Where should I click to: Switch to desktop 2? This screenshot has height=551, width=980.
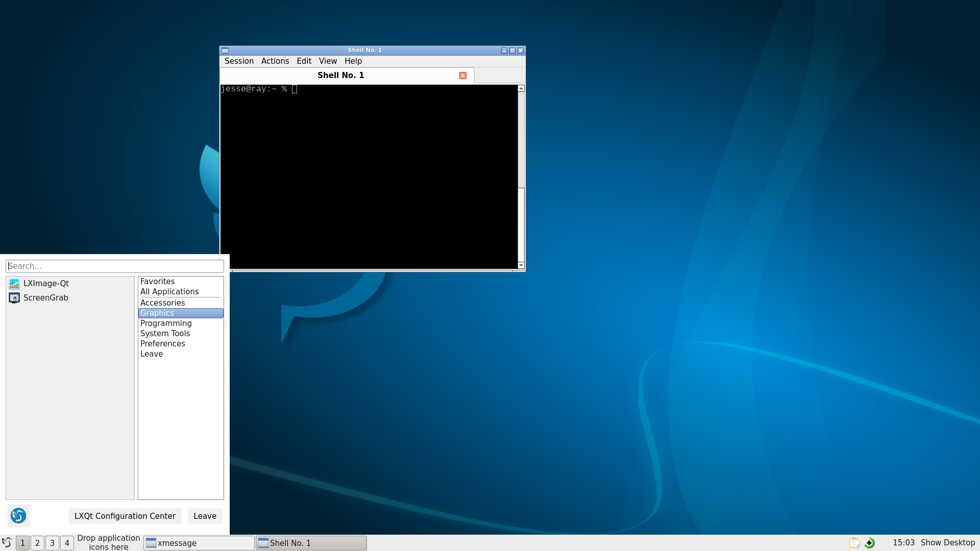click(37, 543)
